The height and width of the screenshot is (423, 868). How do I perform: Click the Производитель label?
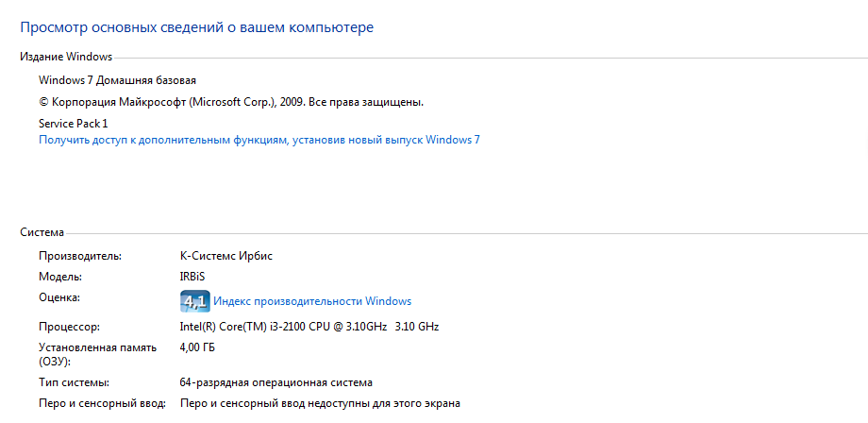pyautogui.click(x=79, y=256)
